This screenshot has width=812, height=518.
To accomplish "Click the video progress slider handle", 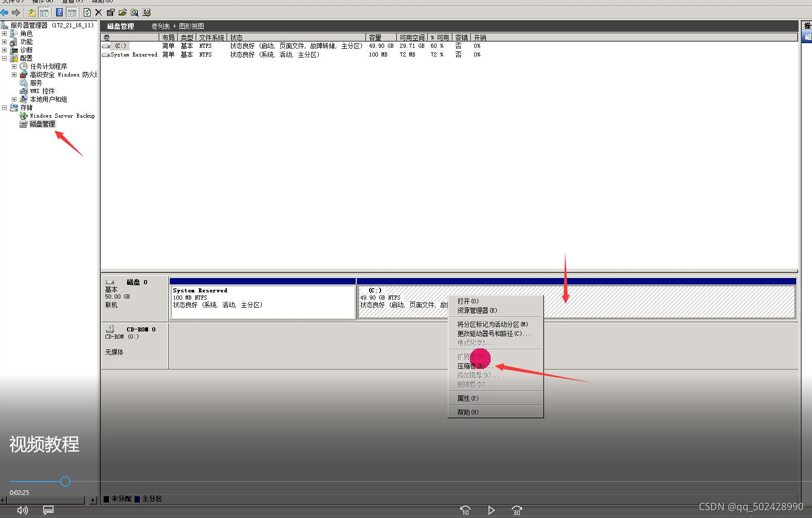I will point(65,482).
